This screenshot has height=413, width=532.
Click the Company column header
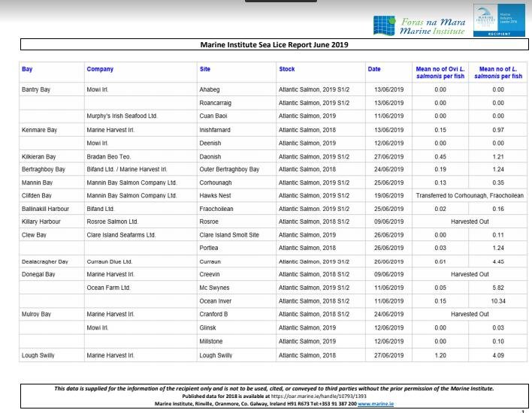(x=100, y=69)
